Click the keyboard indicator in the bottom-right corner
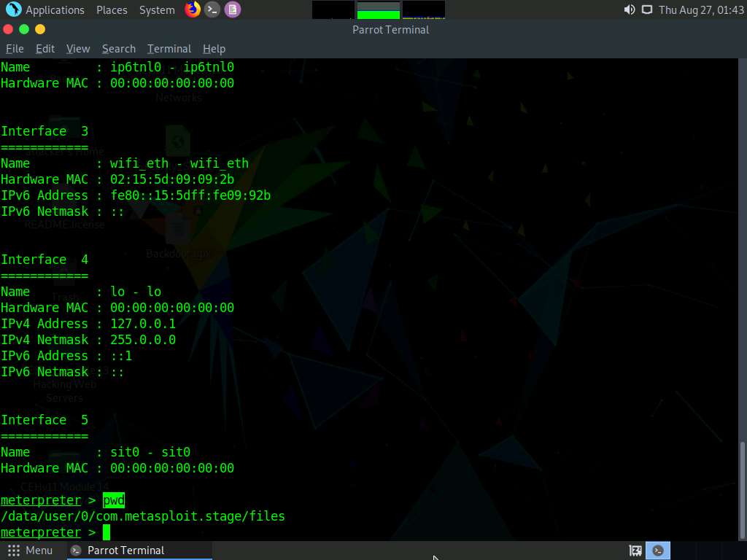Viewport: 747px width, 560px height. [634, 550]
